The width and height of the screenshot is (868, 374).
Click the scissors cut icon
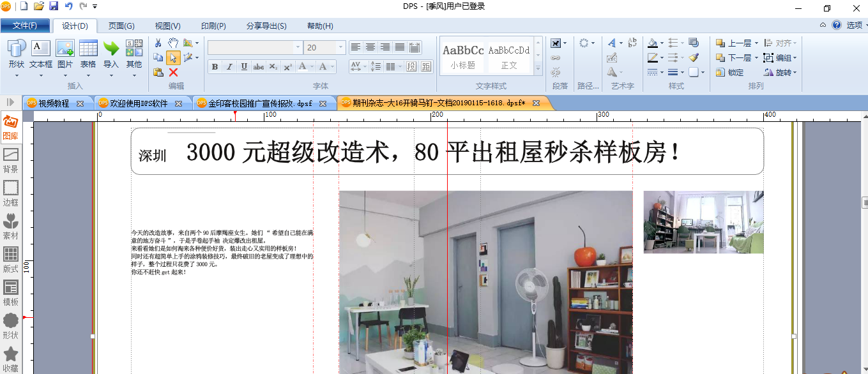point(158,43)
